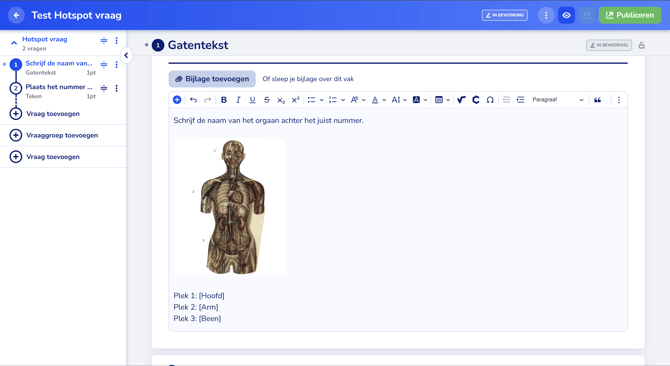Open bulleted list style dropdown arrow
The width and height of the screenshot is (670, 366).
(321, 100)
